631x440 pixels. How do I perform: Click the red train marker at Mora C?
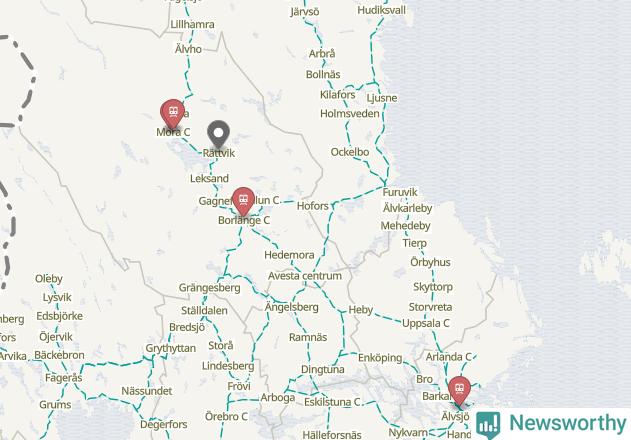click(x=172, y=113)
